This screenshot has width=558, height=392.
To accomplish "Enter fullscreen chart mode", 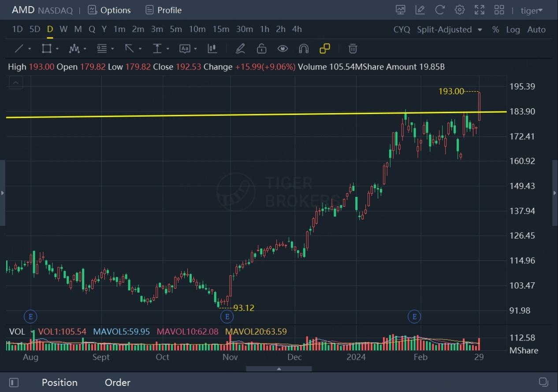I will (x=480, y=10).
